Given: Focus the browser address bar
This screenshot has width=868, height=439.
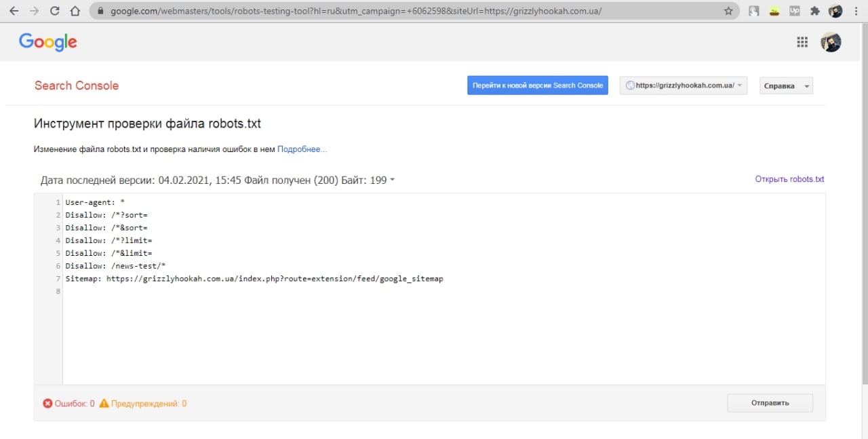Looking at the screenshot, I should 414,11.
